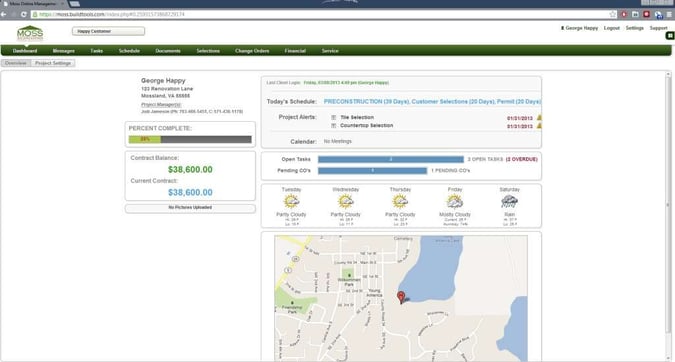The image size is (675, 362).
Task: Click the Open Tasks blue bar
Action: (390, 159)
